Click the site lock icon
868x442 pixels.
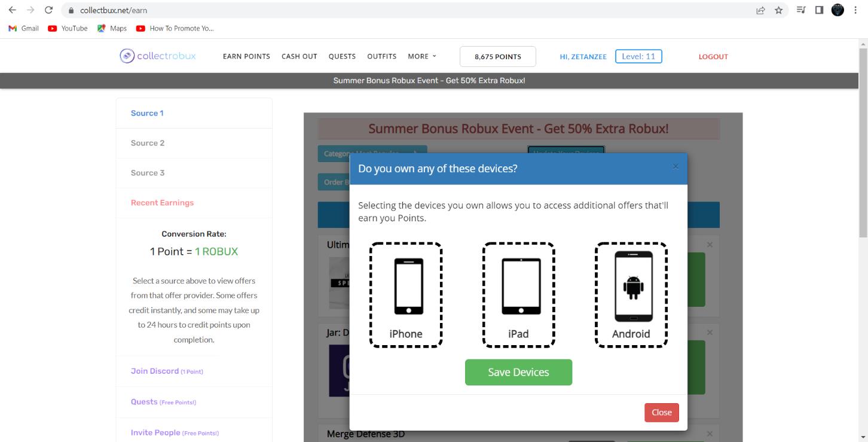[71, 10]
